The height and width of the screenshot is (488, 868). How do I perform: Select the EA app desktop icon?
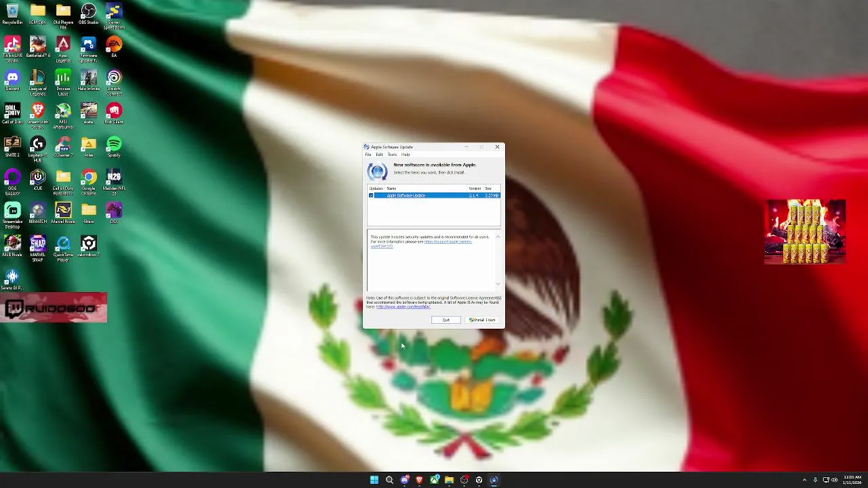114,47
